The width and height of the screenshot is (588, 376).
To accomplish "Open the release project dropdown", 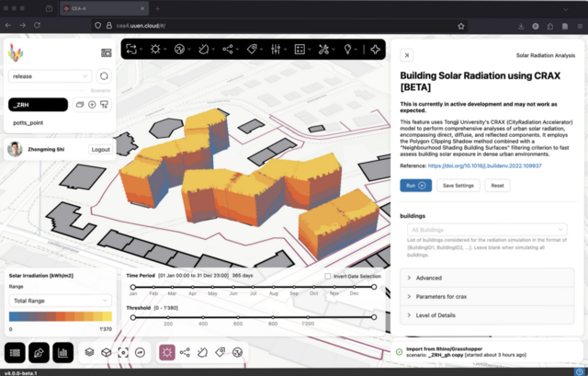I will pyautogui.click(x=50, y=76).
